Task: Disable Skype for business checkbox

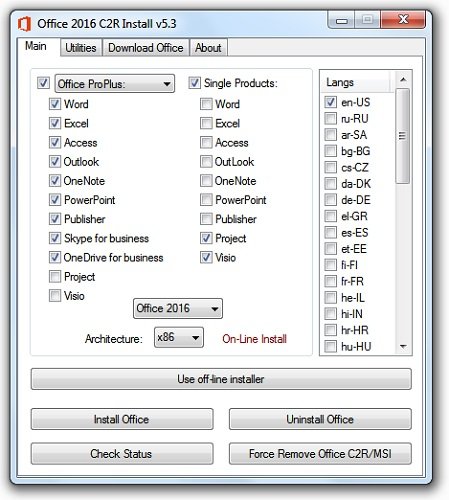Action: coord(55,238)
